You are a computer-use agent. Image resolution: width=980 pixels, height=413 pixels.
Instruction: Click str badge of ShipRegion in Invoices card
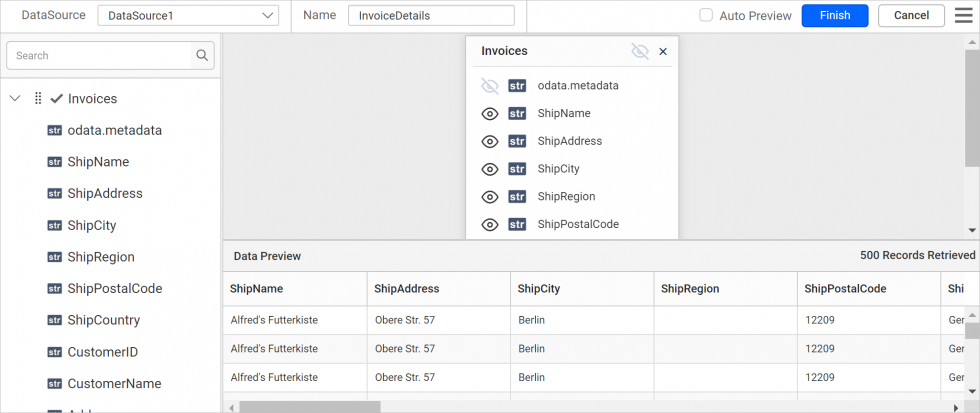click(517, 196)
